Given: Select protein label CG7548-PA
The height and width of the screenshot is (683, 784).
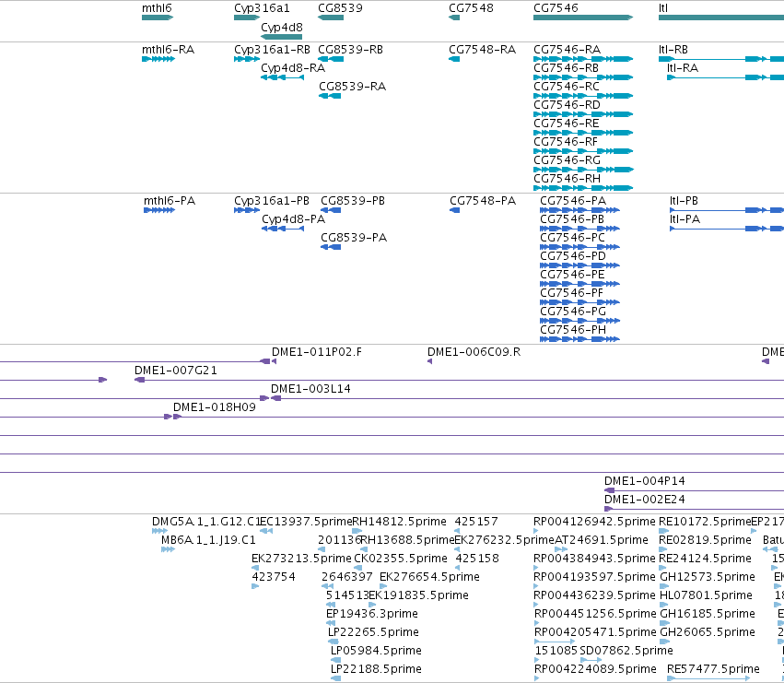Looking at the screenshot, I should (x=483, y=201).
